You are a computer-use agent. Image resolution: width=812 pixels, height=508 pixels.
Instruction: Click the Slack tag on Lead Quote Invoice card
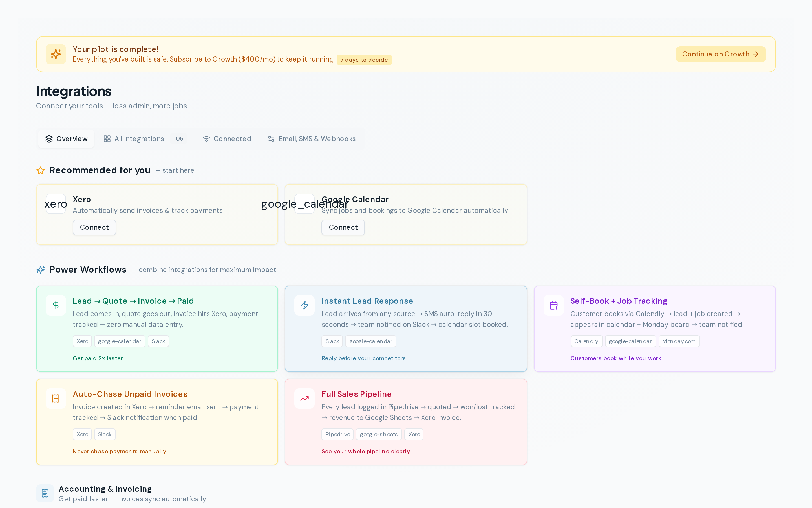[x=158, y=341]
